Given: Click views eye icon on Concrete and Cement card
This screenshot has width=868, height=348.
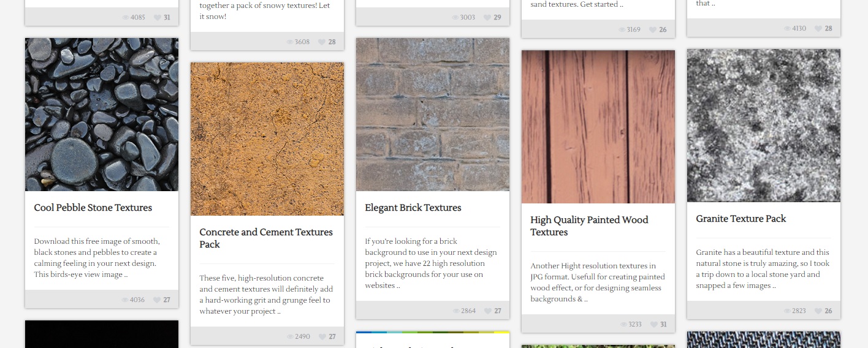Looking at the screenshot, I should click(x=291, y=337).
